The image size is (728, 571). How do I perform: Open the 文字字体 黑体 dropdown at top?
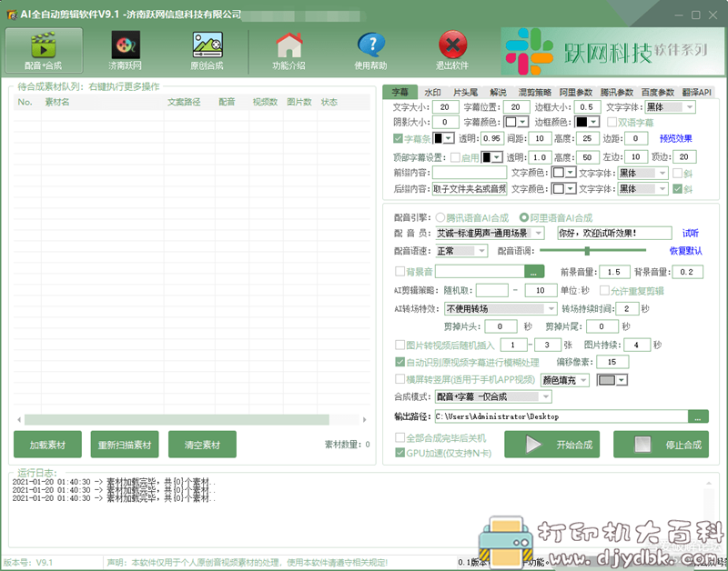pos(670,107)
